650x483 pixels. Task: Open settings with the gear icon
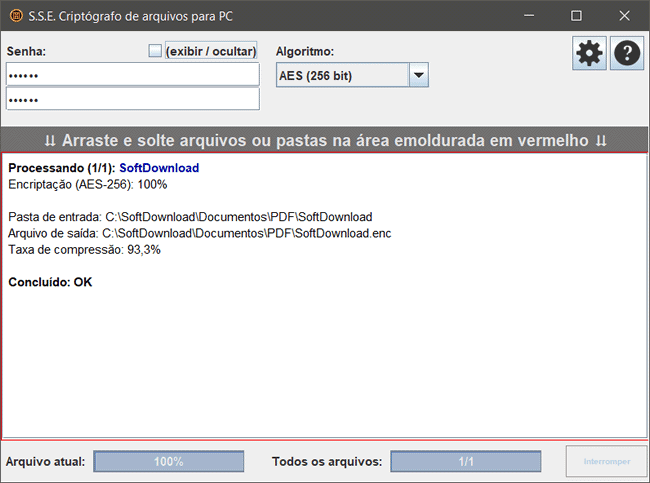tap(590, 54)
